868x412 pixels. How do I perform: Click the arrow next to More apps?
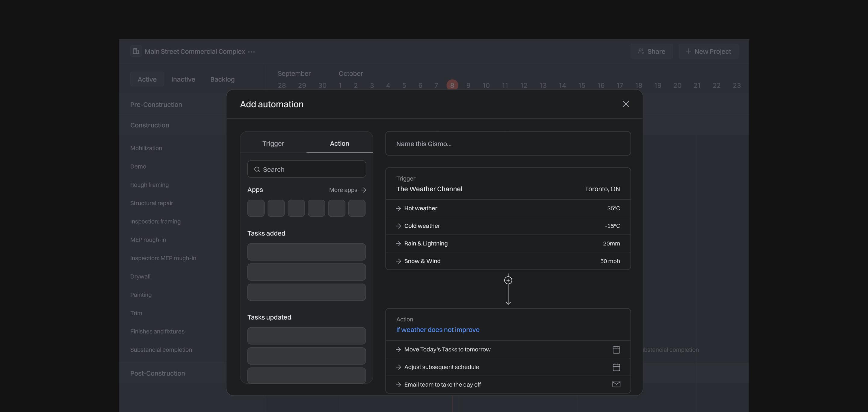point(363,190)
